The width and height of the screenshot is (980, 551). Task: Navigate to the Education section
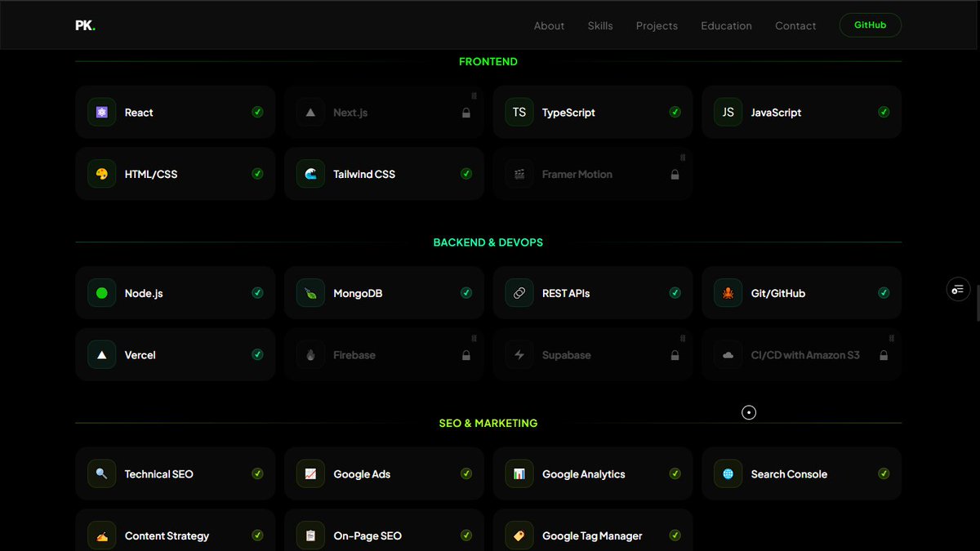[x=726, y=25]
